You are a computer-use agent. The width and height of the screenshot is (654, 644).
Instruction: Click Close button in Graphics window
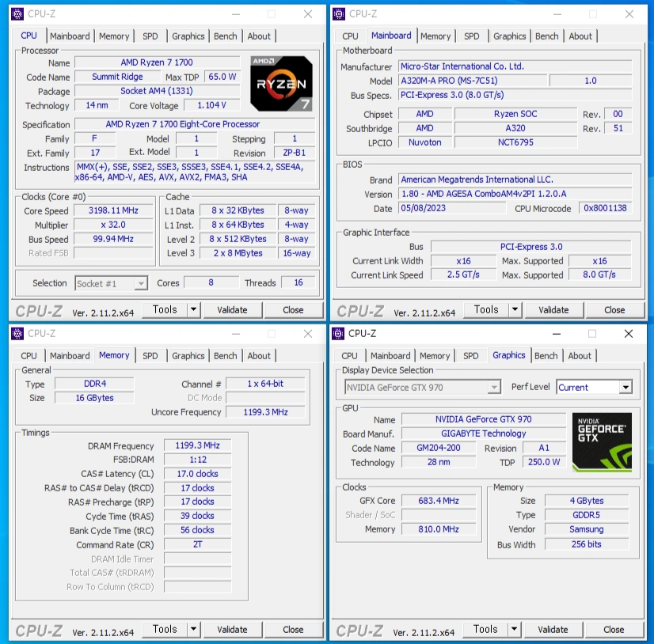614,630
